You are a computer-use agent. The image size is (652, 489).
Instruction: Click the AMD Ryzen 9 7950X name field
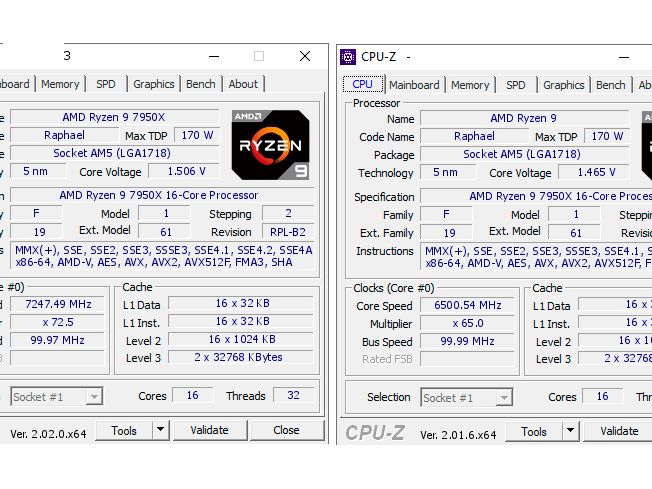[x=114, y=117]
